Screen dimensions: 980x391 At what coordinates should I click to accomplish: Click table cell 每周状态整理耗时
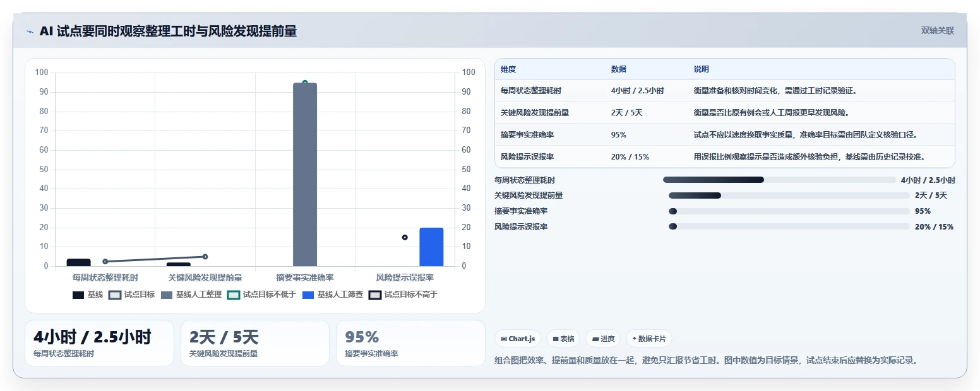click(531, 91)
